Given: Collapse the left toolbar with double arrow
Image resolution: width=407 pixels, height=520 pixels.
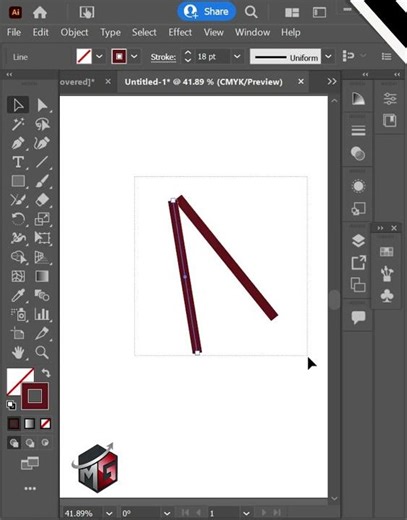Looking at the screenshot, I should pyautogui.click(x=9, y=74).
